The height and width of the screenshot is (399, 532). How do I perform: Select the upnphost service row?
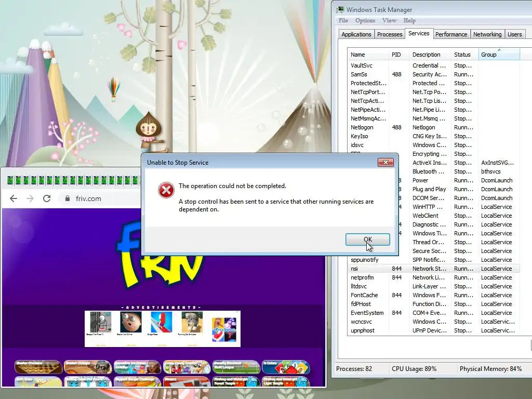click(x=434, y=330)
